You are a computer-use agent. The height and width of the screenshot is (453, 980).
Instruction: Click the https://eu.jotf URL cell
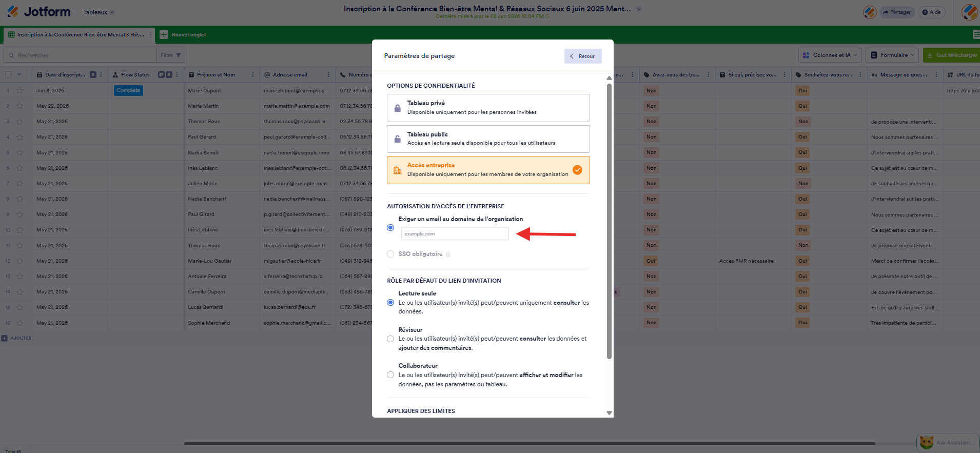pos(963,91)
